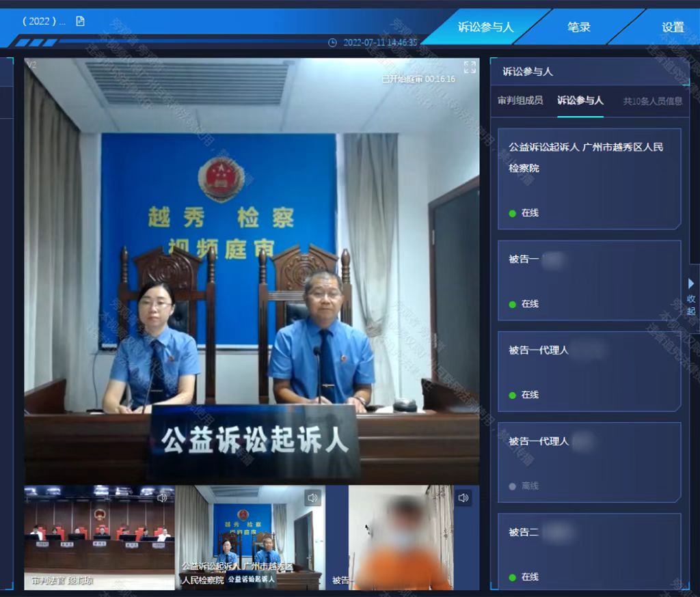700x597 pixels.
Task: Select the offline 被告一代理人 card
Action: (x=589, y=462)
